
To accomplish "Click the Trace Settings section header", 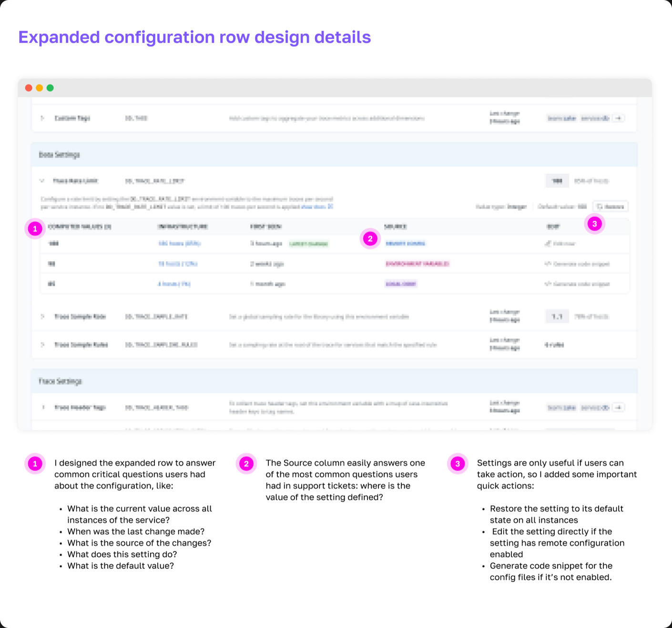I will [334, 381].
